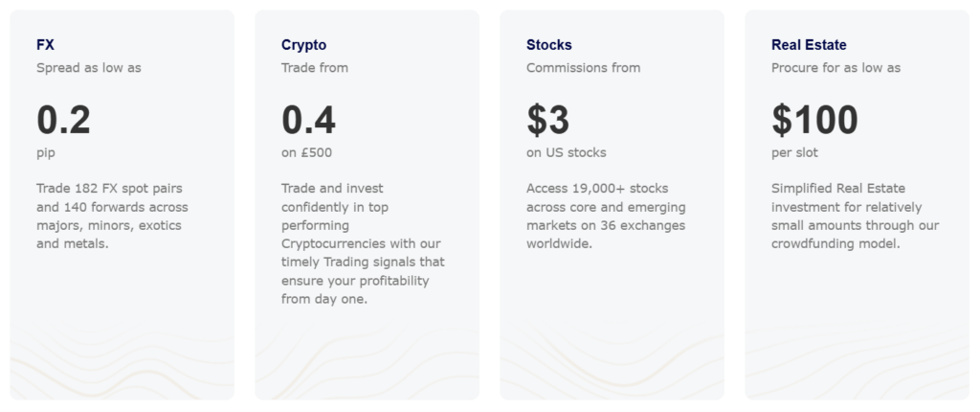
Task: Click the "on £500" label
Action: coord(306,152)
